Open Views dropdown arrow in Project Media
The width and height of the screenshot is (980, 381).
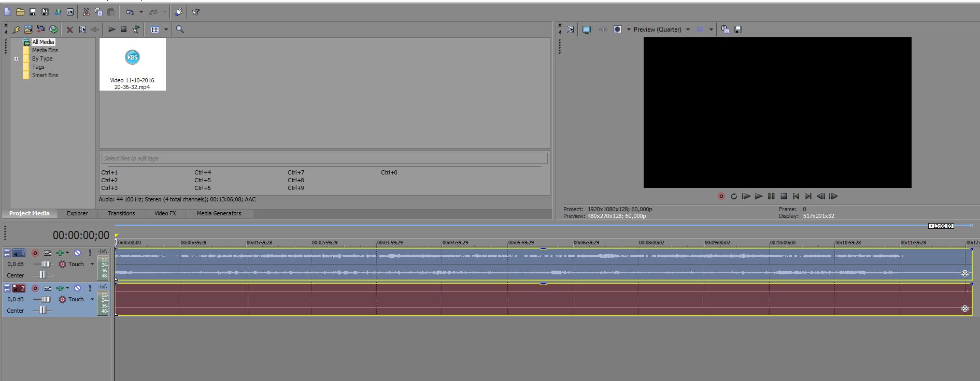coord(166,30)
